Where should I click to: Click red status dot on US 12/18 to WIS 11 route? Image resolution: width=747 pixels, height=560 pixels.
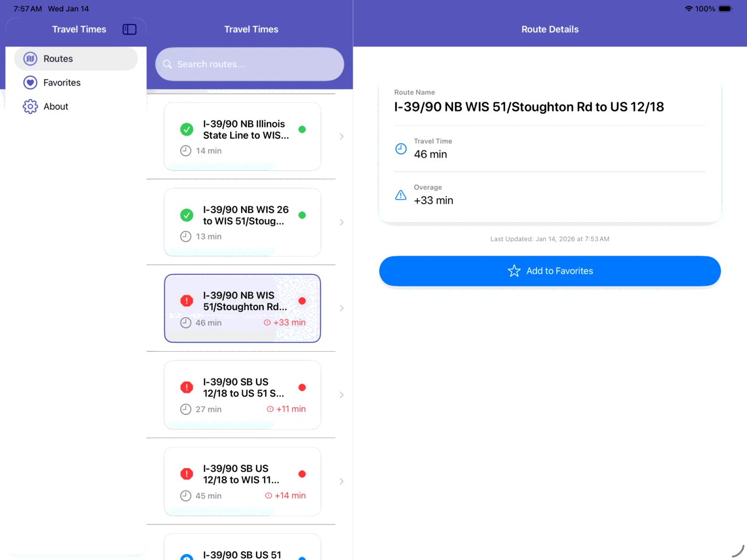(302, 474)
